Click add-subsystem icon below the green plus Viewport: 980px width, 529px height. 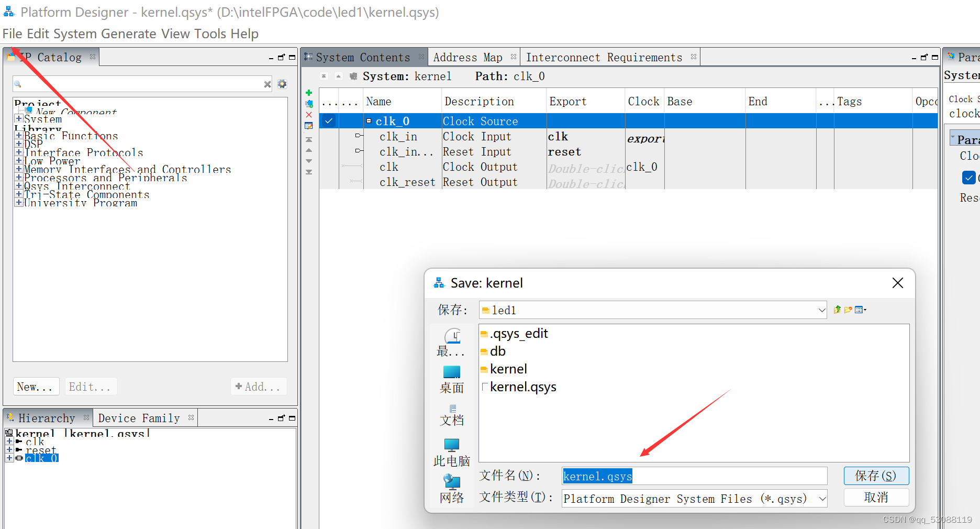coord(309,104)
